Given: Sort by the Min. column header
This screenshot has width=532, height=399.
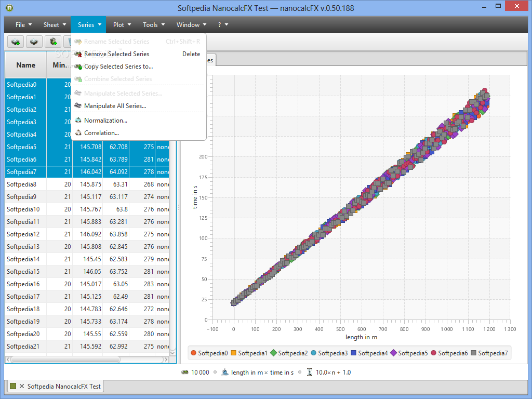Looking at the screenshot, I should (59, 65).
